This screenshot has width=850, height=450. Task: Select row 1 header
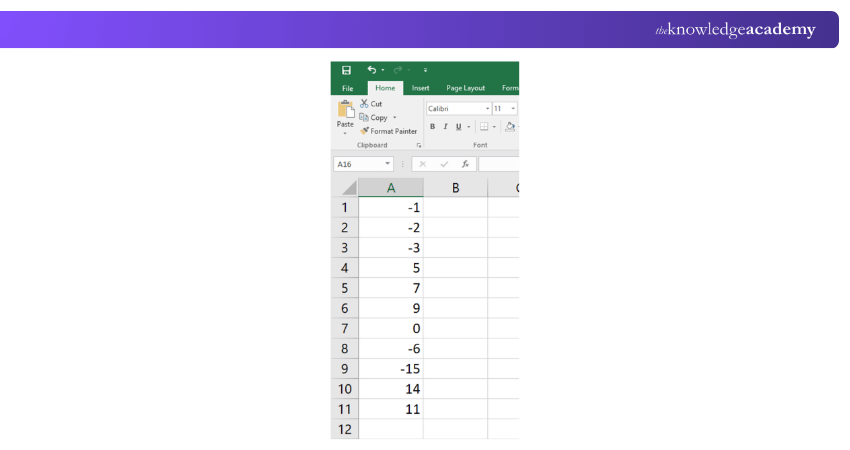pos(345,208)
